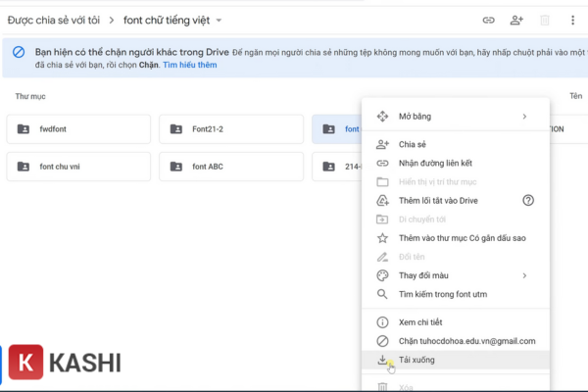Choose 'Thêm vào thư mục Có gắn dấu sao'
588x392 pixels.
pyautogui.click(x=456, y=238)
